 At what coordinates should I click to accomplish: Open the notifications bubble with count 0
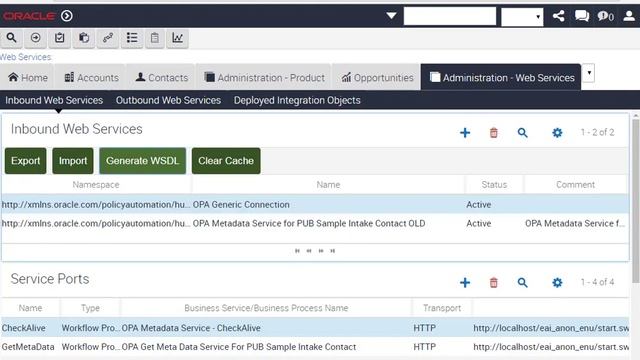pos(605,16)
